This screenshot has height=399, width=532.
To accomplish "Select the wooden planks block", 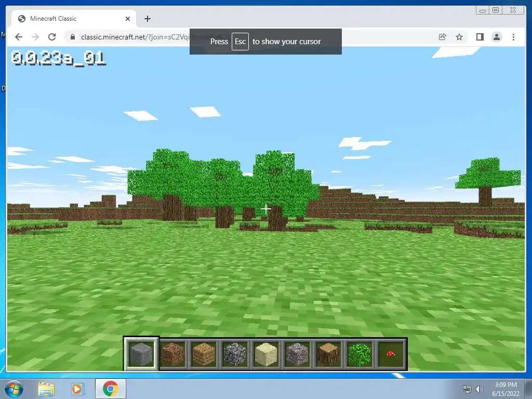I will (x=204, y=354).
